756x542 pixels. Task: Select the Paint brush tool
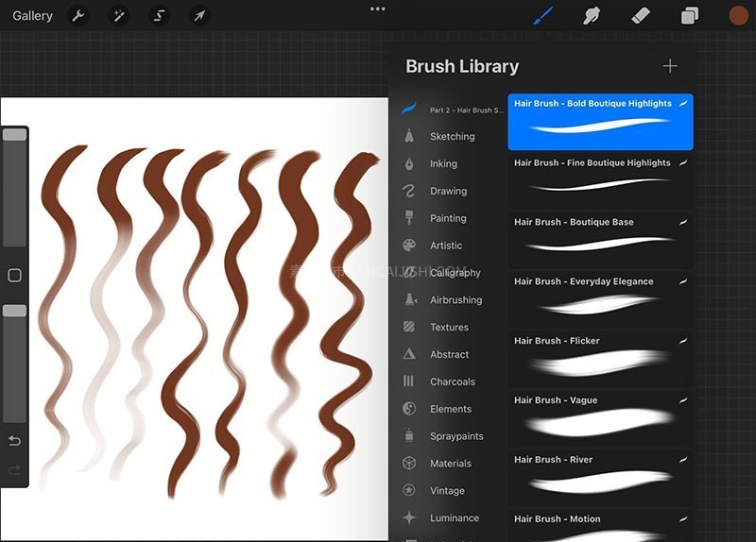tap(544, 15)
